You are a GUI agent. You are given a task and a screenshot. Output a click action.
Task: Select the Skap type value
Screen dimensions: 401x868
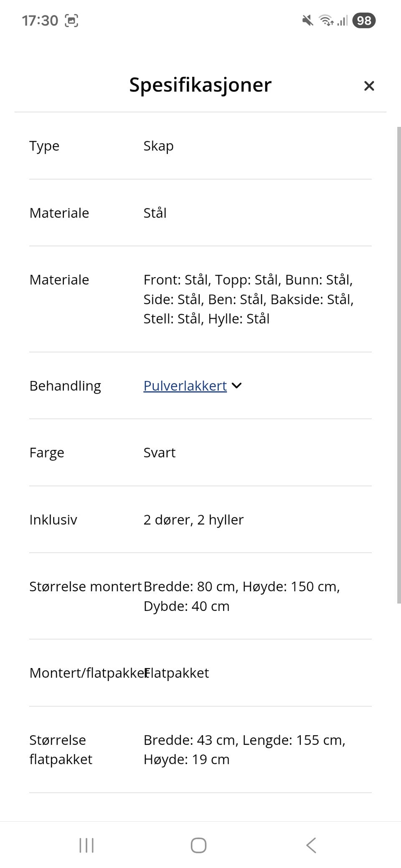click(x=158, y=146)
